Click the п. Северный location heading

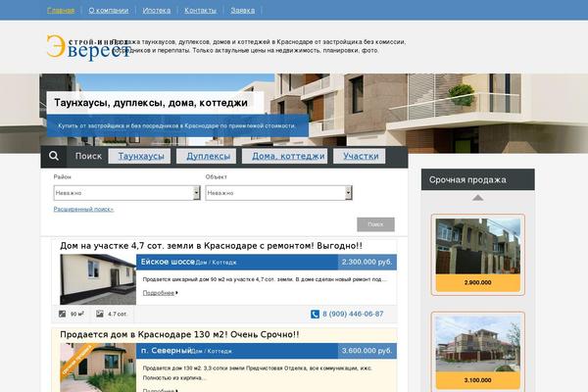(166, 351)
